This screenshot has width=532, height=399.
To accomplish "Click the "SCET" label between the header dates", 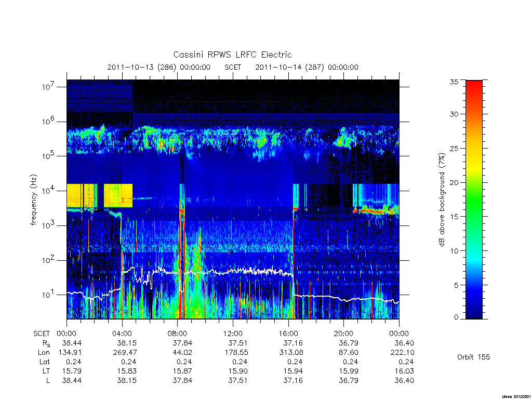I will 233,67.
